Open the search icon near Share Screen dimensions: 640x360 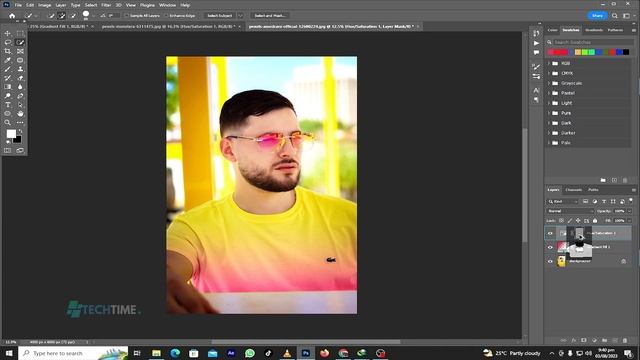coord(615,16)
